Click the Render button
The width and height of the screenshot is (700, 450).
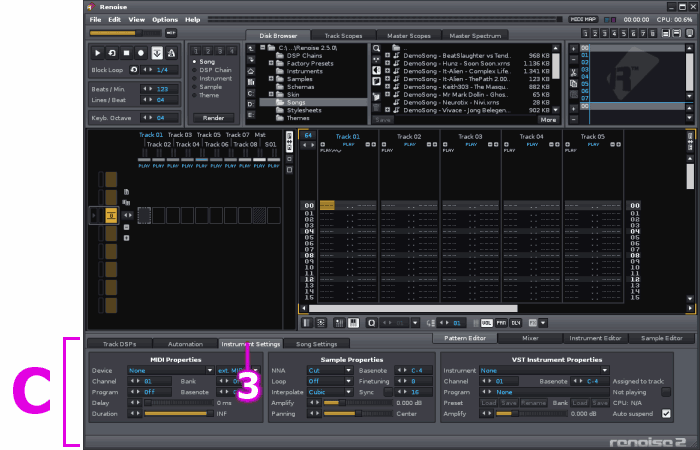coord(213,118)
